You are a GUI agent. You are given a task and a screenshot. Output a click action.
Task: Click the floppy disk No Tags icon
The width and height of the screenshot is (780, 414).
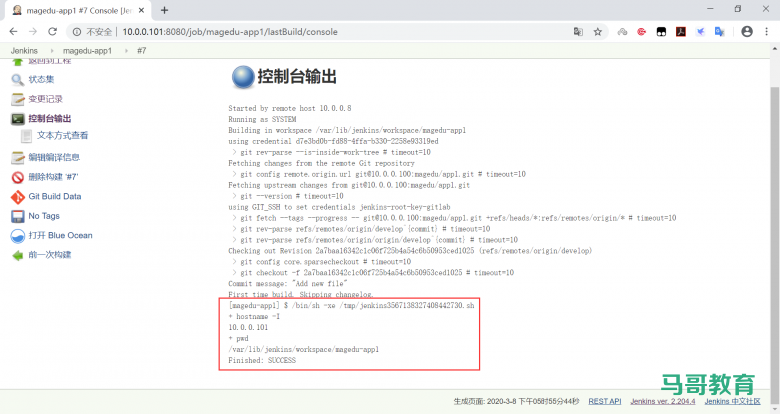tap(17, 216)
